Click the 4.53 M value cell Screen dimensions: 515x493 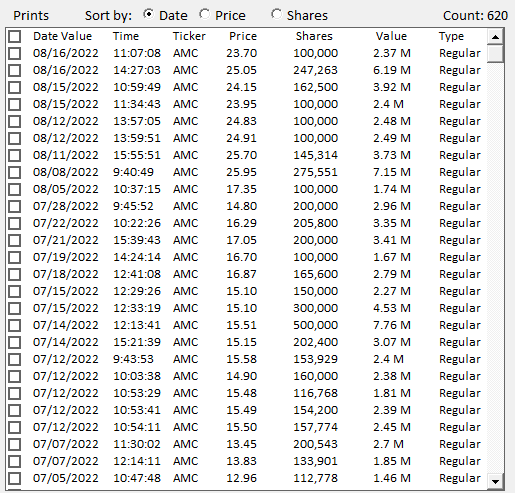pyautogui.click(x=392, y=308)
